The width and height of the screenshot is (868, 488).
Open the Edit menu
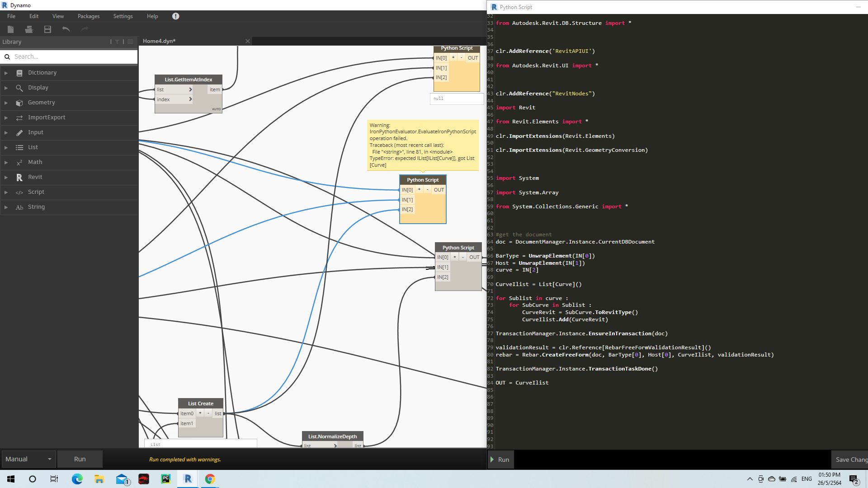coord(34,16)
